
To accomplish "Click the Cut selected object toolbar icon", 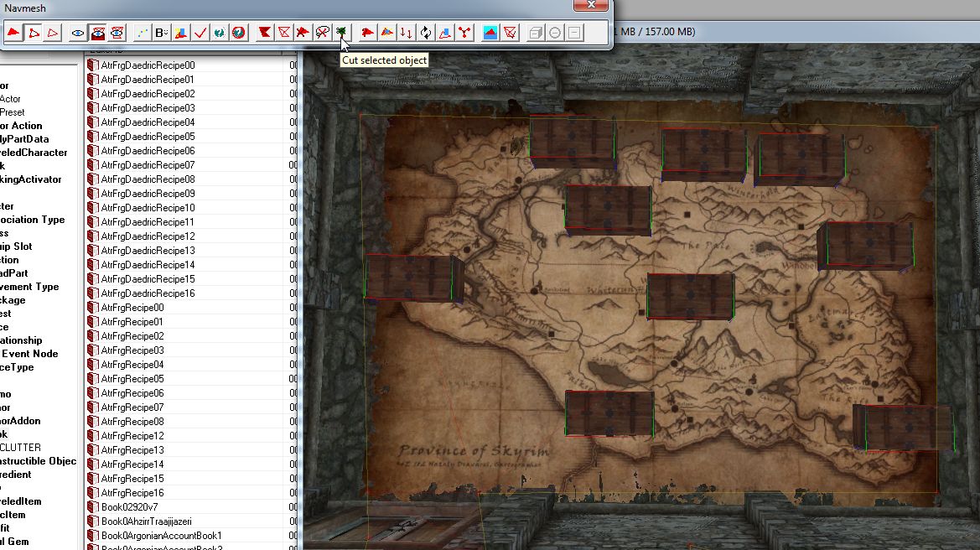I will coord(341,33).
